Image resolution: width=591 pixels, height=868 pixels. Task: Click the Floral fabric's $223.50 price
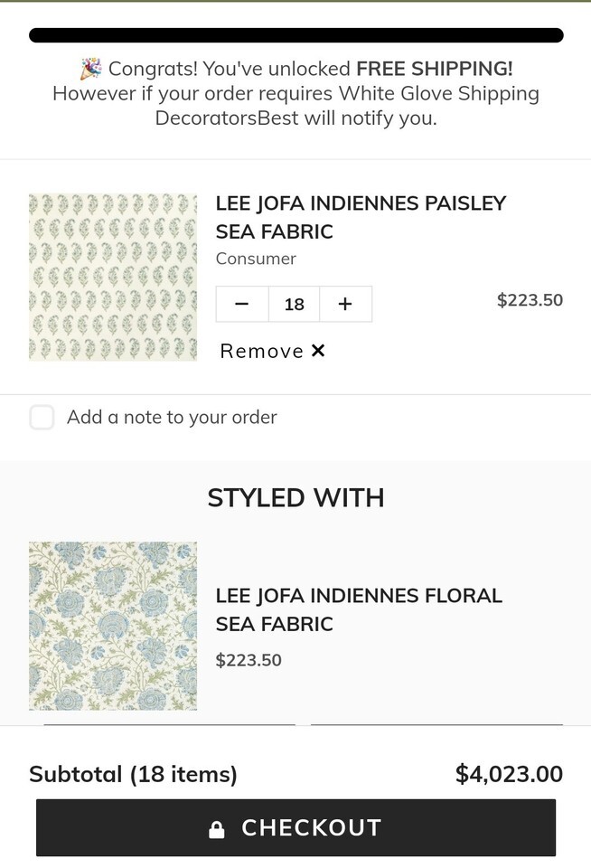(x=249, y=660)
